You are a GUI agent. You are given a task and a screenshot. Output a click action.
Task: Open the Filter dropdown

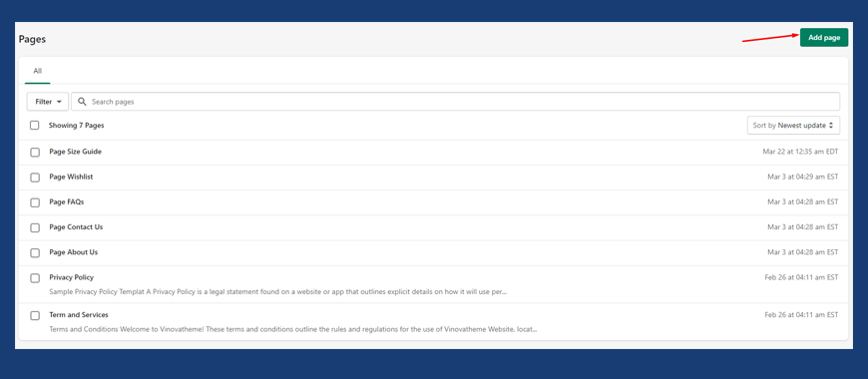tap(48, 102)
